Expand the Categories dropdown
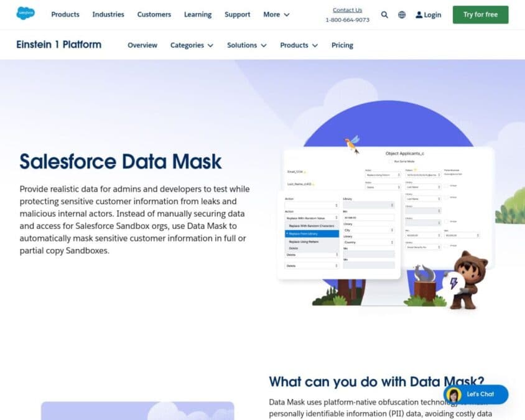Screen dimensions: 525x420 192,45
